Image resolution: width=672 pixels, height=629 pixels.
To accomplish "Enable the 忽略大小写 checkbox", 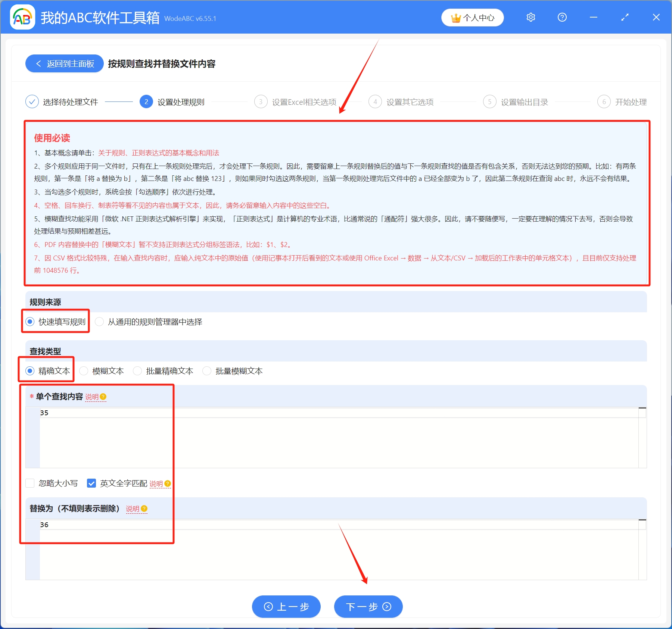I will pyautogui.click(x=30, y=483).
